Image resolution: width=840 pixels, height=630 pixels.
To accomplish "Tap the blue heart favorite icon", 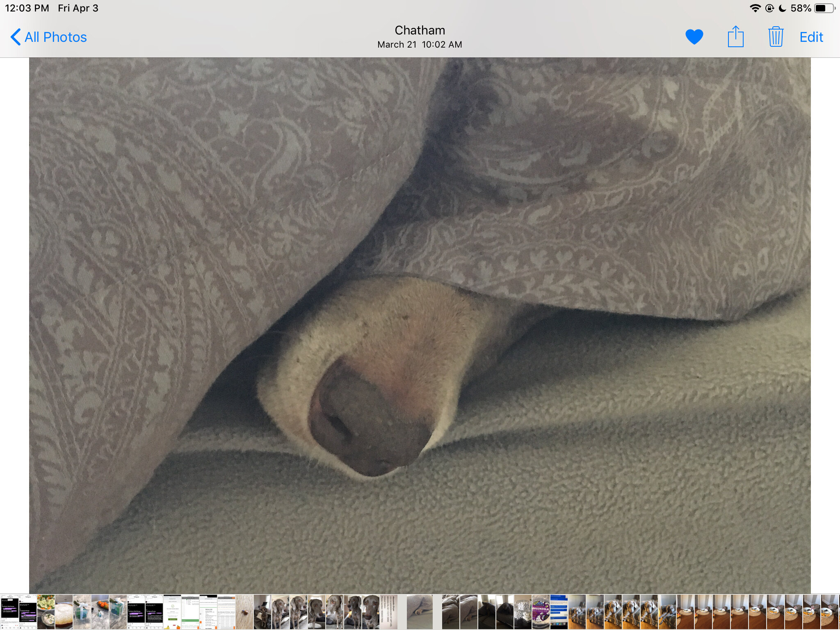I will pyautogui.click(x=694, y=37).
